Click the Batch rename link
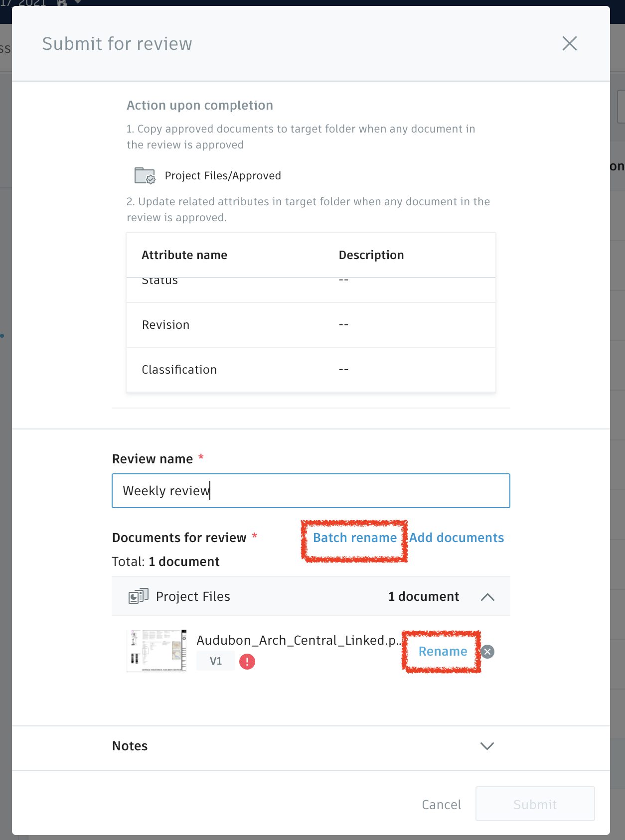The width and height of the screenshot is (625, 840). click(354, 538)
